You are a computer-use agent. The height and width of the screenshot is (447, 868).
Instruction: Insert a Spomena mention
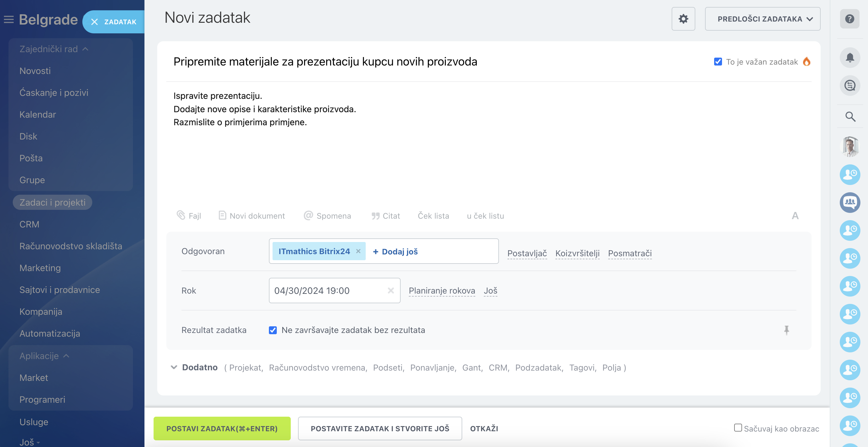(327, 215)
